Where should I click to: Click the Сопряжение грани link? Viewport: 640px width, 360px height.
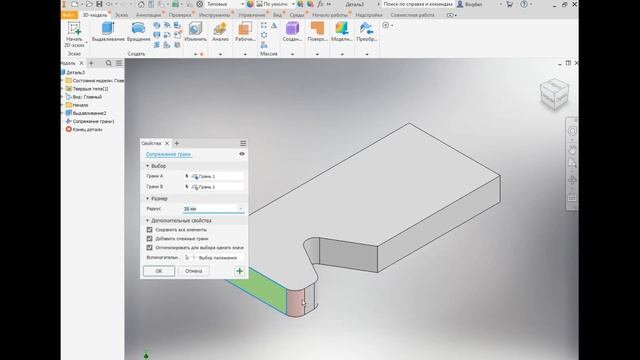[x=169, y=154]
